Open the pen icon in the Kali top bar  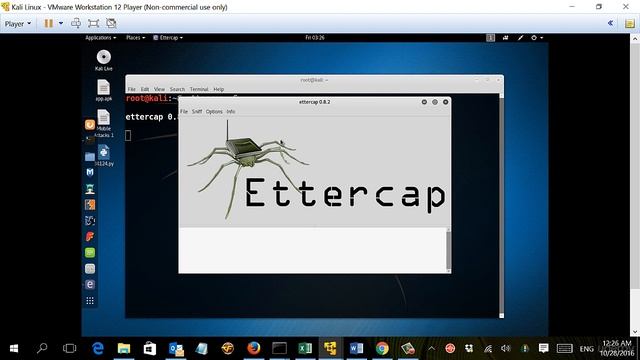(x=520, y=38)
